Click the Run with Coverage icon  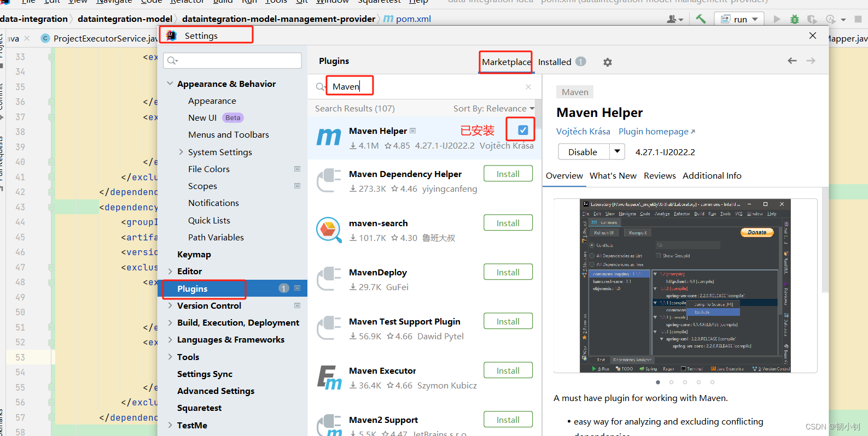(812, 19)
